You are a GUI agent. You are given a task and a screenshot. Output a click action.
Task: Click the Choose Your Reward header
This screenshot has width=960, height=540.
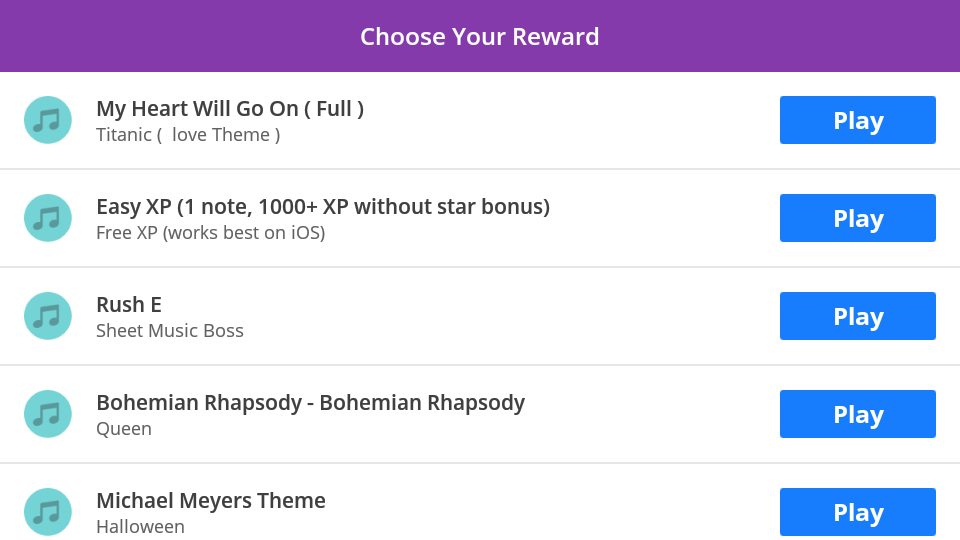(x=479, y=37)
